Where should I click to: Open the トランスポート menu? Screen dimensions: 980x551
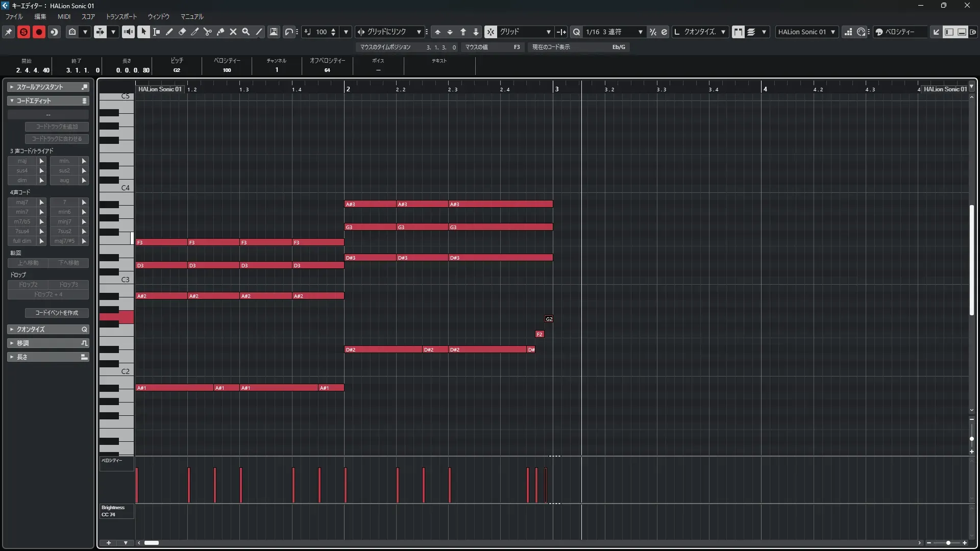(121, 16)
